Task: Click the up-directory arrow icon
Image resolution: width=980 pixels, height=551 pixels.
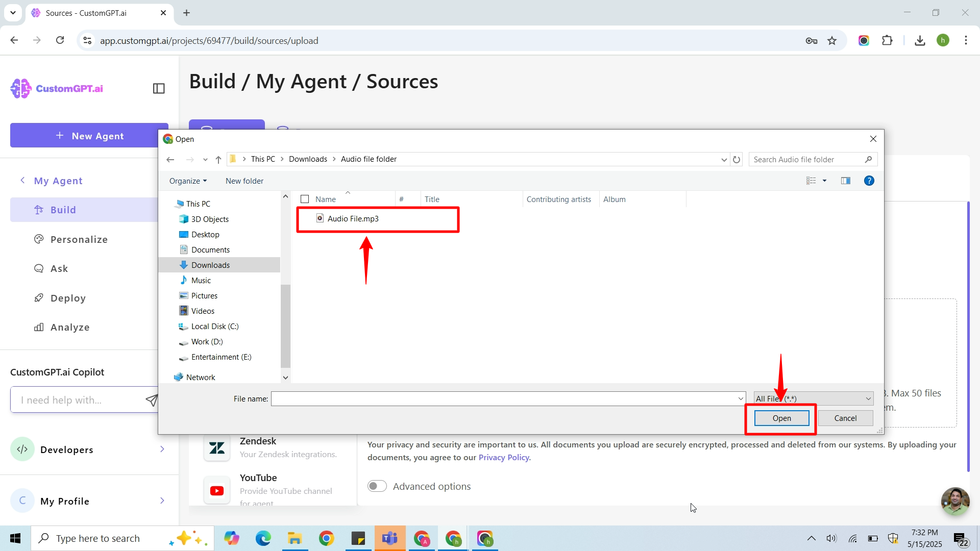Action: coord(218,160)
